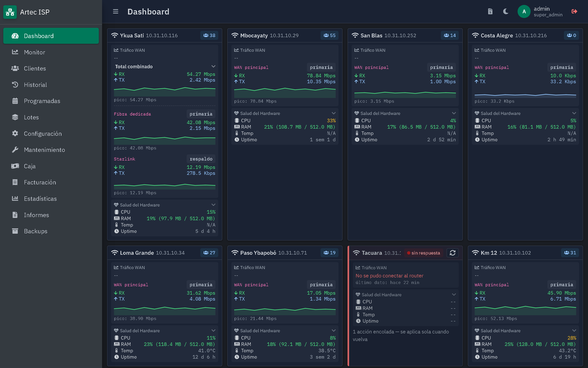Image resolution: width=588 pixels, height=368 pixels.
Task: Click Mbocayaty client count badge 55
Action: (x=330, y=36)
